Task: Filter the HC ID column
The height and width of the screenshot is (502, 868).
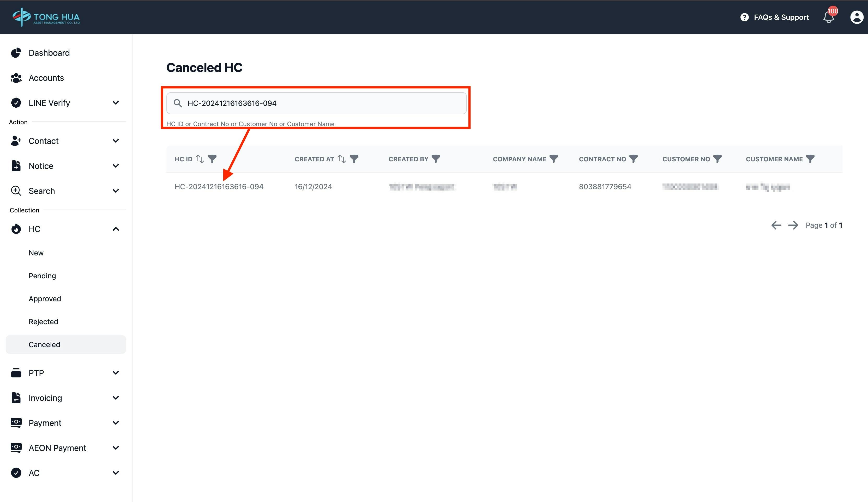Action: tap(212, 159)
